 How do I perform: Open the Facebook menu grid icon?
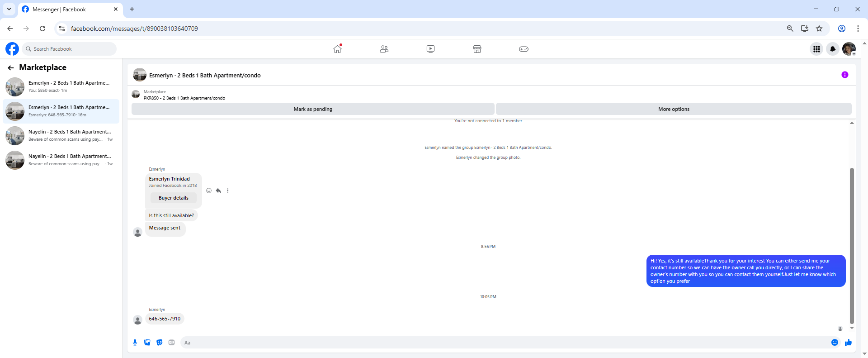(x=816, y=49)
